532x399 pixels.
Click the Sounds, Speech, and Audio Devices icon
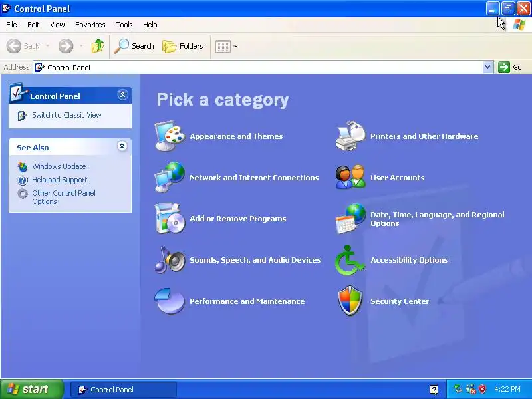[170, 260]
